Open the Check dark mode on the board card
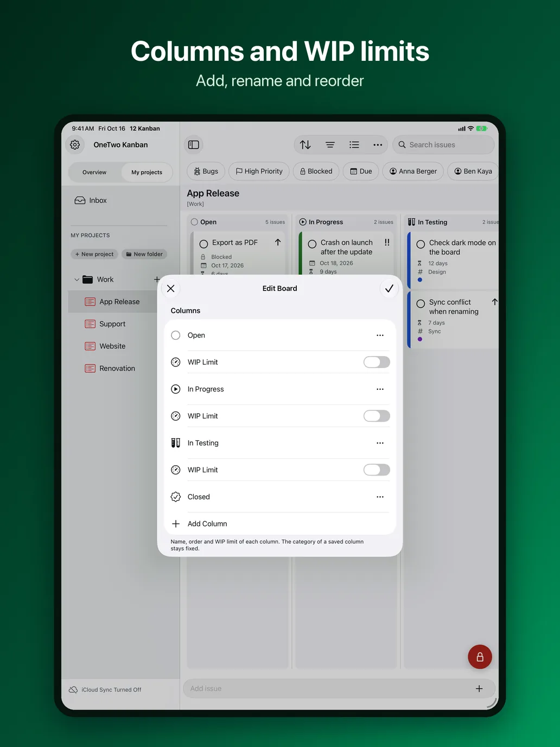 click(x=454, y=261)
